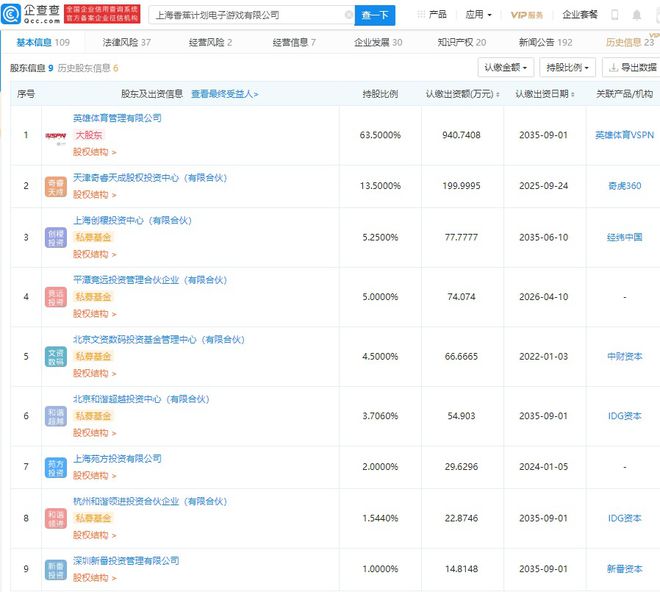Click the 竞远投资 shareholder avatar icon
Viewport: 660px width, 592px height.
[56, 298]
